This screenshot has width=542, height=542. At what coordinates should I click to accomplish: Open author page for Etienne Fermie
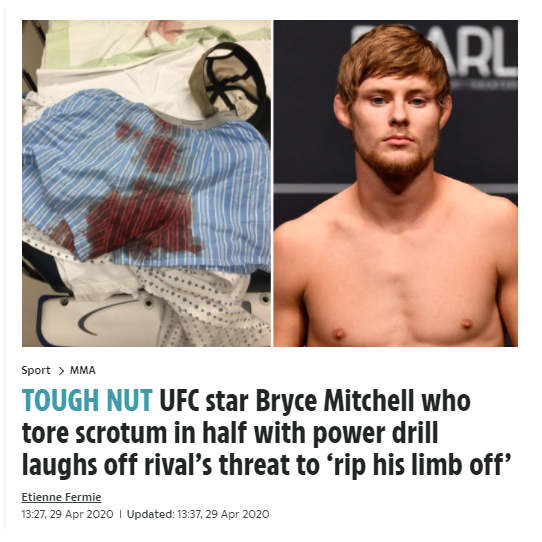[x=62, y=497]
